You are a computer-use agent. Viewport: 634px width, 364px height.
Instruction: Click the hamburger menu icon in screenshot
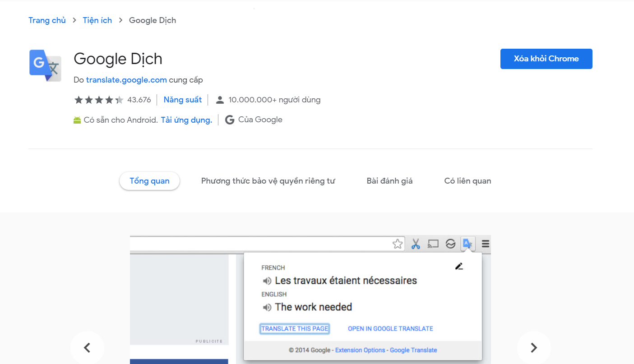pyautogui.click(x=486, y=244)
